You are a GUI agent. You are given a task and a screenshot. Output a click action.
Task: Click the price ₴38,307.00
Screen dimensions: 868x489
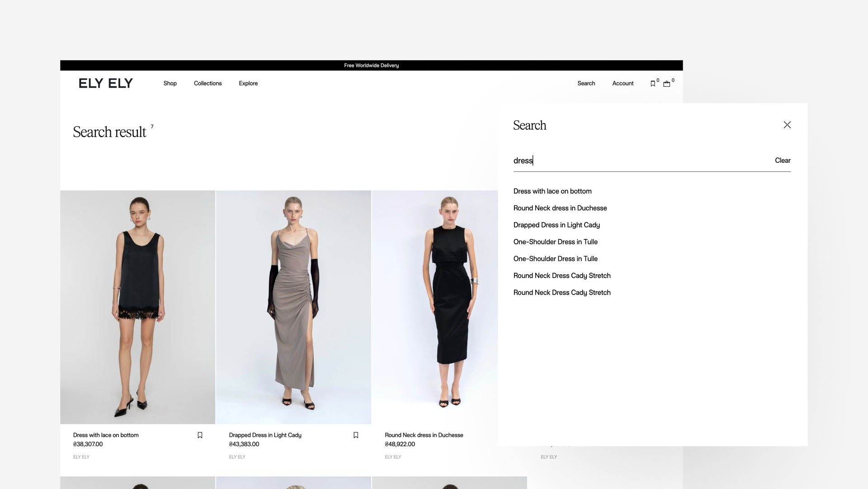(88, 444)
